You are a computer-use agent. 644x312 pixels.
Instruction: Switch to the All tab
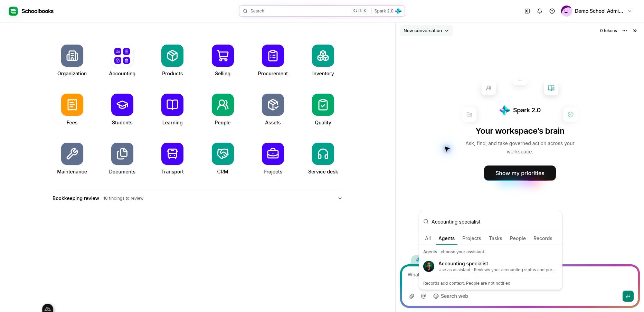428,238
